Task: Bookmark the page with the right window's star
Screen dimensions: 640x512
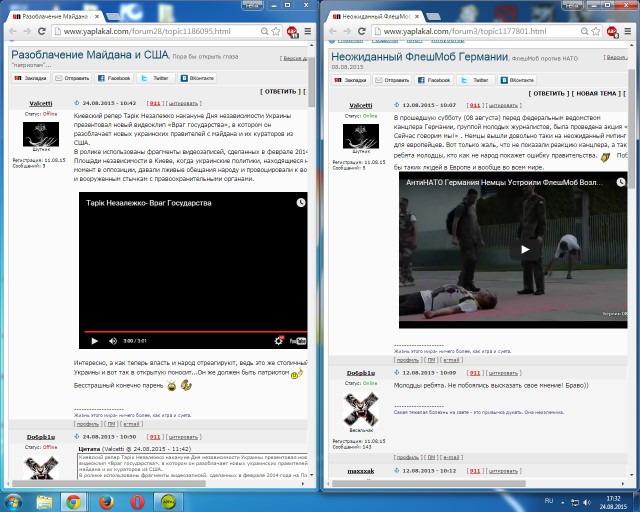Action: click(596, 31)
